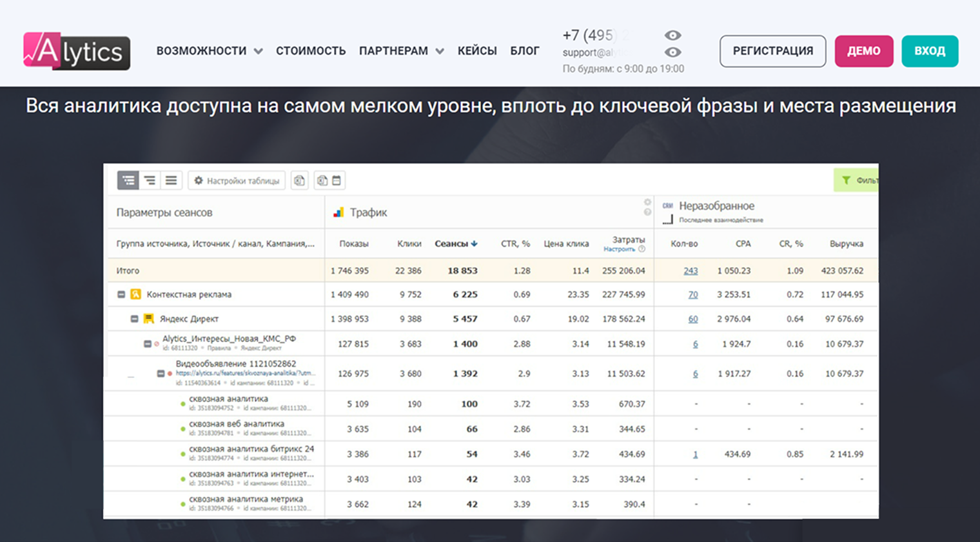Open total conversions link 243
This screenshot has width=980, height=542.
tap(691, 271)
